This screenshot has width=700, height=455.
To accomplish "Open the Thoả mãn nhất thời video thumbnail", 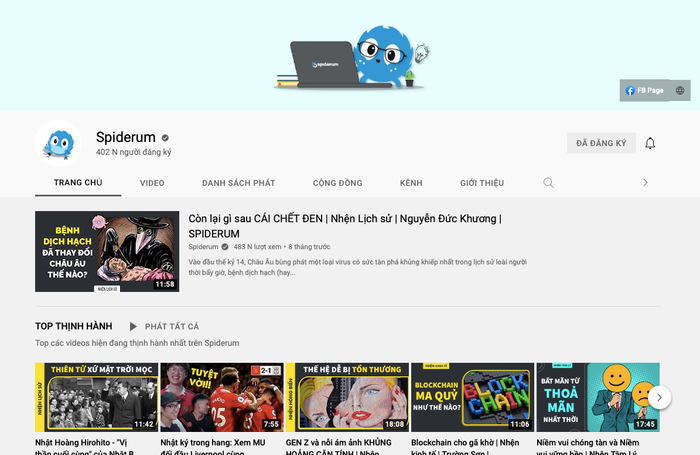I will pos(598,397).
